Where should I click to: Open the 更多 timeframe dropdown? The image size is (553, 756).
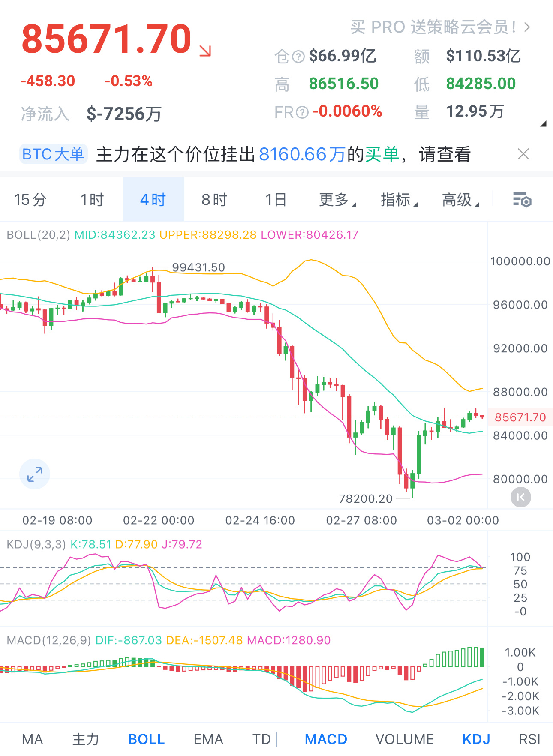(x=337, y=200)
